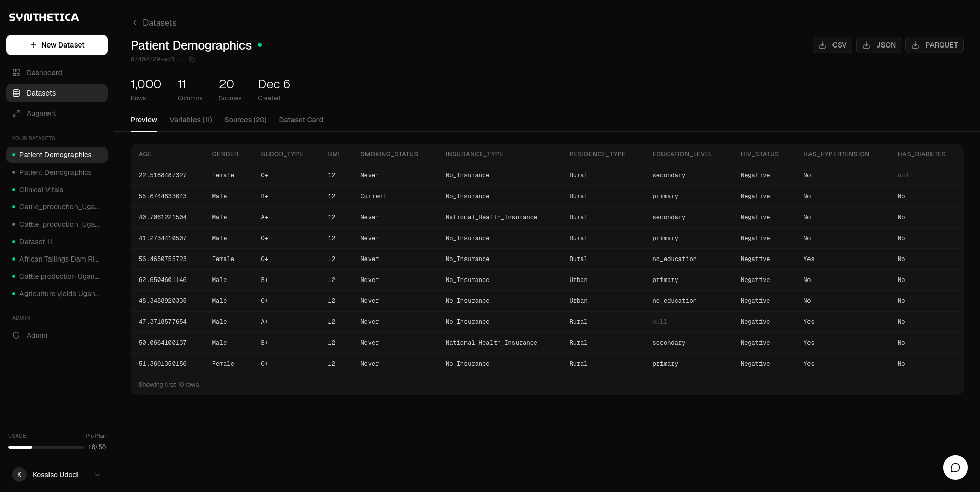Image resolution: width=980 pixels, height=492 pixels.
Task: Click the Augment expand icon
Action: pos(16,113)
